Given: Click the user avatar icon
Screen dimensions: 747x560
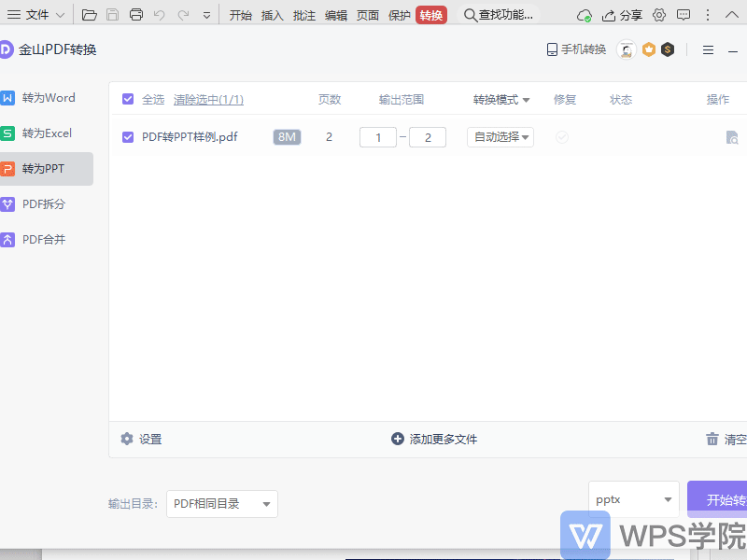Looking at the screenshot, I should [627, 49].
